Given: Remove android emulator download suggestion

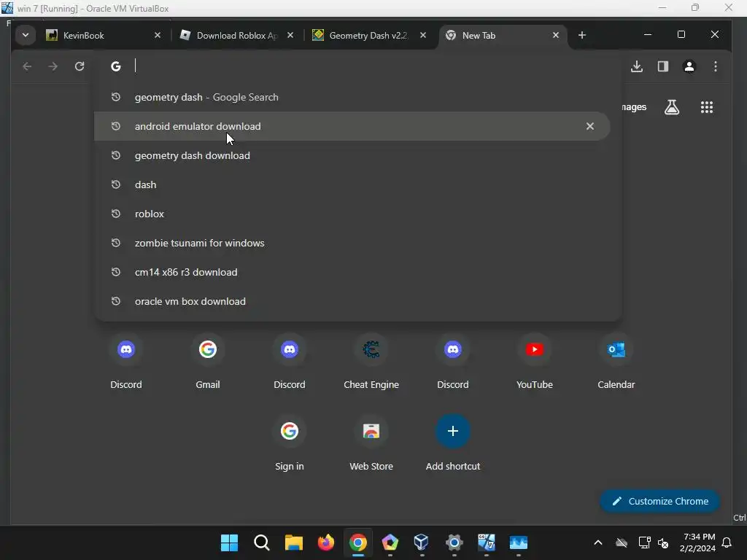Looking at the screenshot, I should pyautogui.click(x=589, y=126).
